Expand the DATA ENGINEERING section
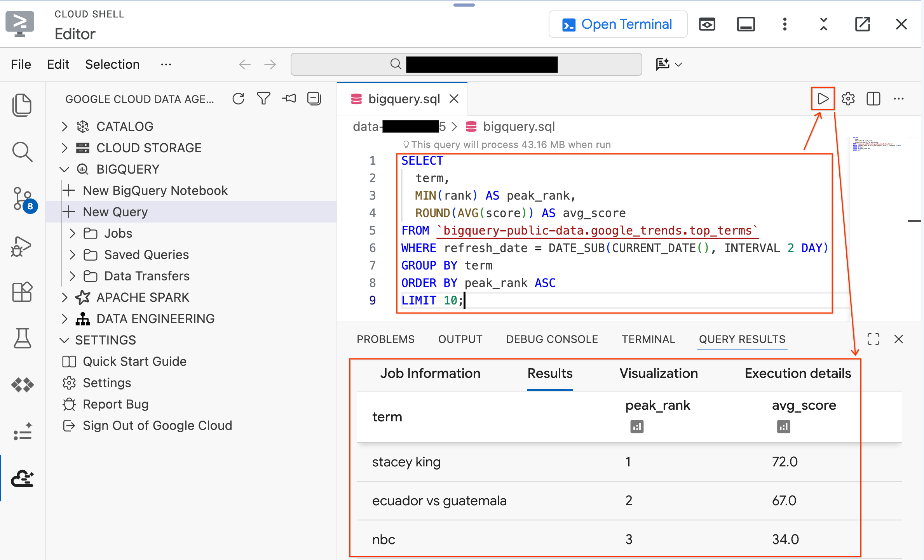Screen dimensions: 924x560 (65, 319)
